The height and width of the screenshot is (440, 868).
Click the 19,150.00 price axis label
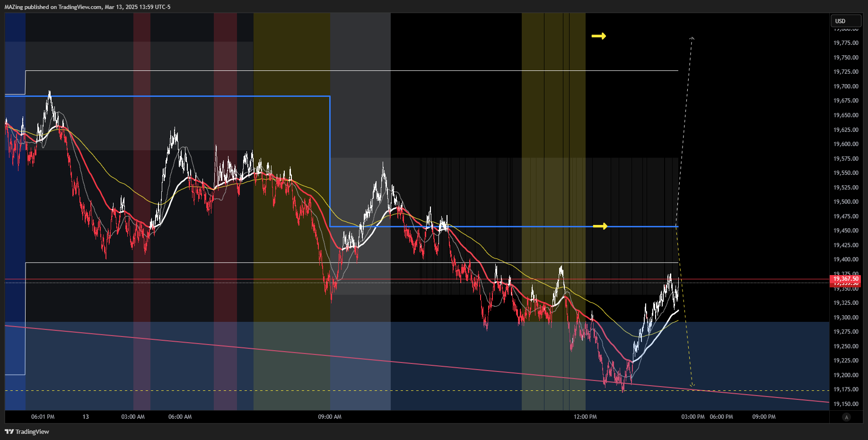[x=846, y=404]
